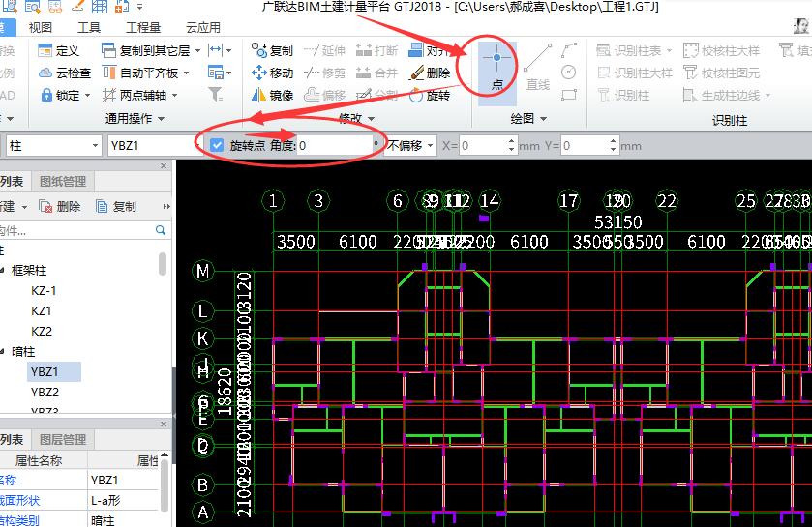The height and width of the screenshot is (527, 812).
Task: Click 识别柱 recognize column
Action: [x=623, y=95]
